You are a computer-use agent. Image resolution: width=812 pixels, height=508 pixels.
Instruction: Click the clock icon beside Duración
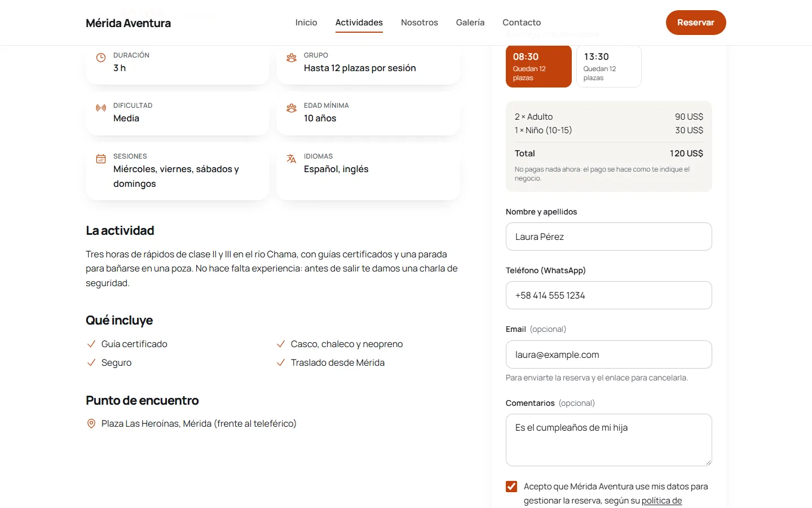[x=101, y=58]
